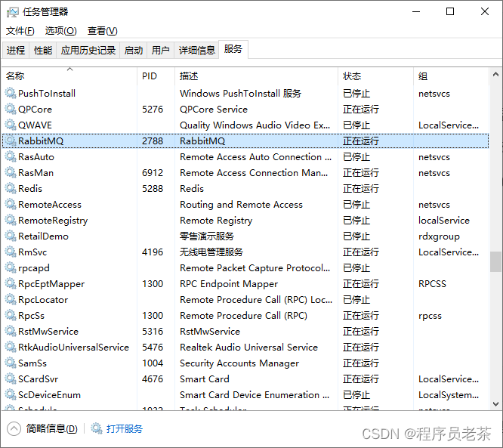Screen dimensions: 503x448
Task: Click the gear icon beside 打开服务 link
Action: click(x=97, y=428)
